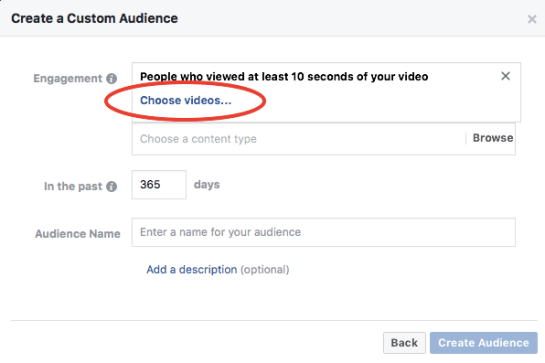Select the dialog title 'Create a Custom Audience'
545x363 pixels.
95,18
